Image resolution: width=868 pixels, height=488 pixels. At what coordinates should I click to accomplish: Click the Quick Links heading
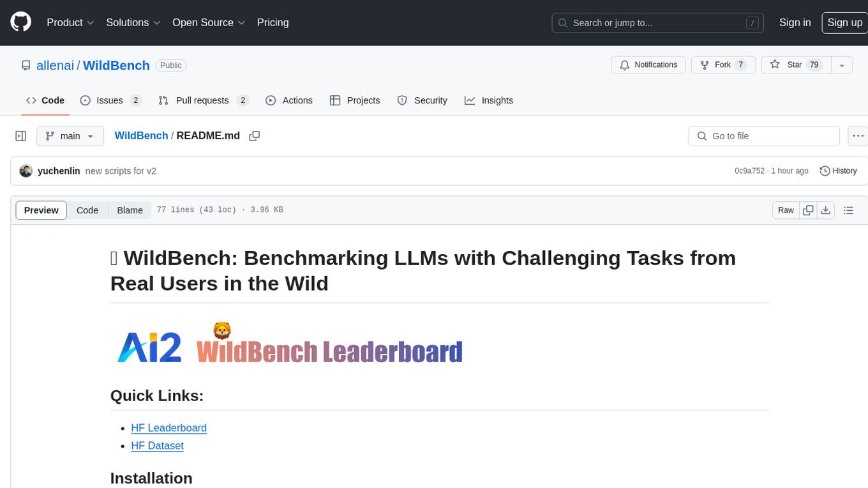tap(157, 396)
